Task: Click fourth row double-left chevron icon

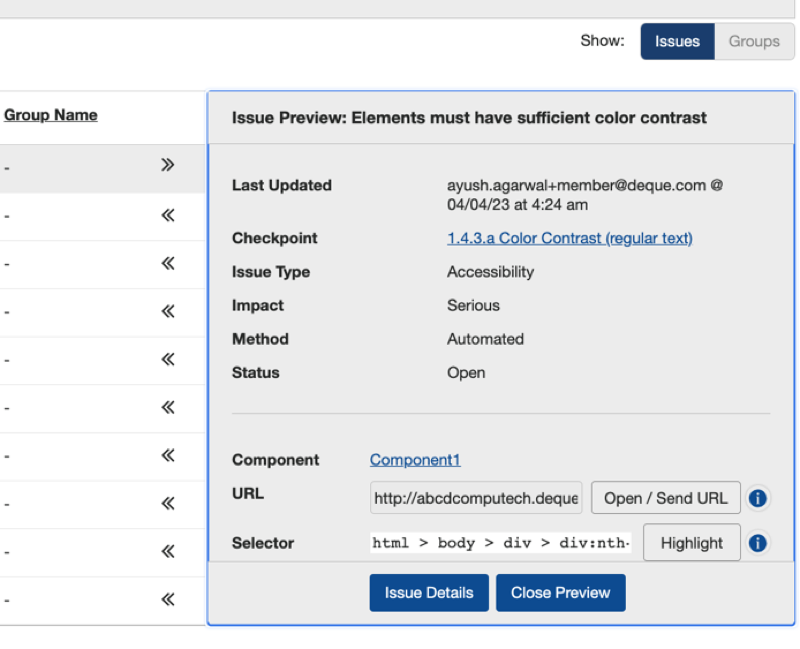Action: [168, 311]
